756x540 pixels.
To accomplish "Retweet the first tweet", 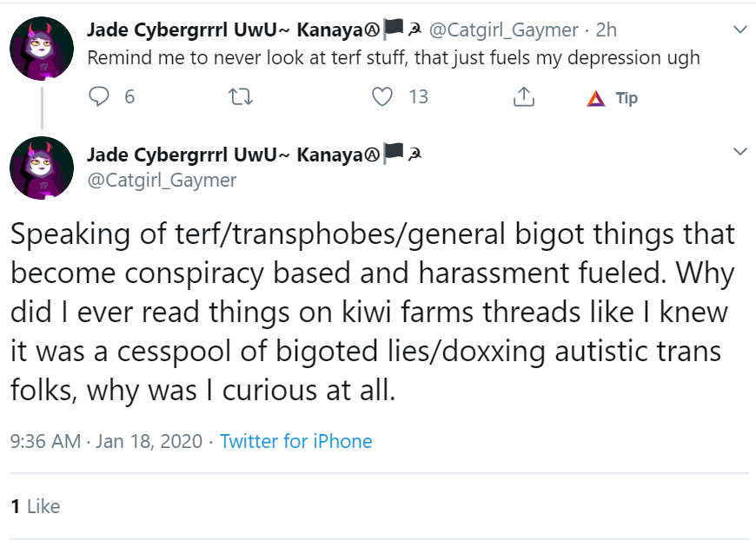I will click(240, 97).
